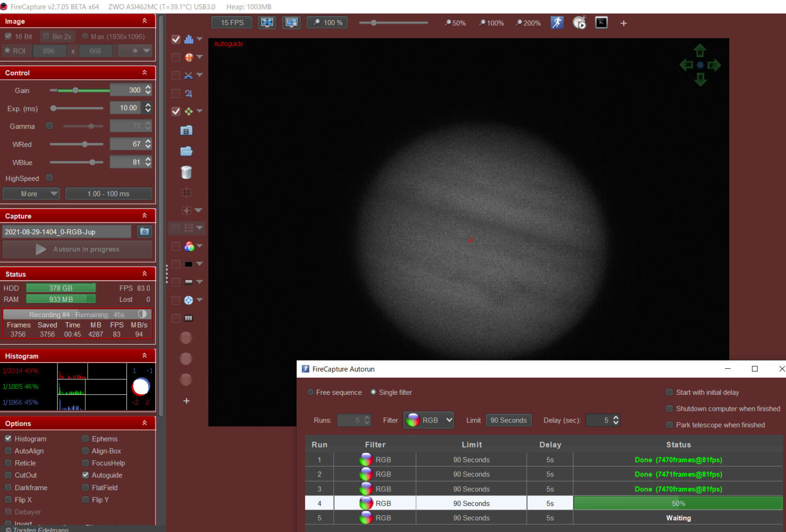Collapse the Histogram panel
The image size is (786, 532).
(x=144, y=356)
